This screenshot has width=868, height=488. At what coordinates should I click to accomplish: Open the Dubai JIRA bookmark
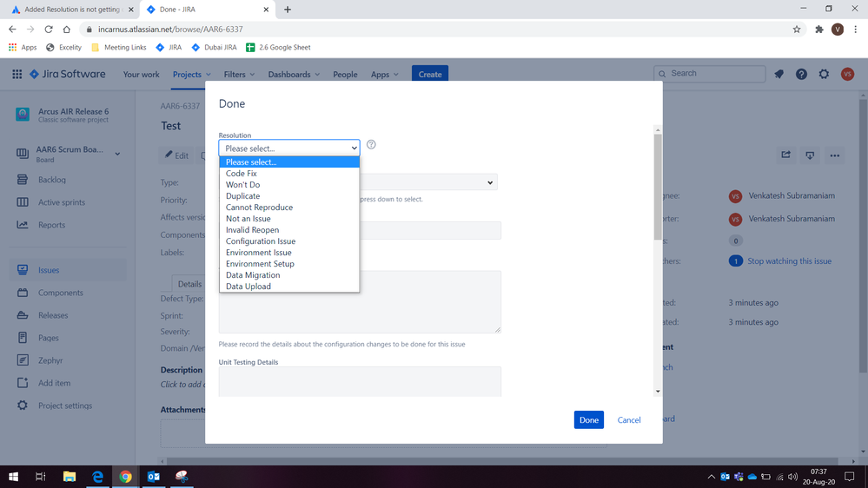(214, 48)
